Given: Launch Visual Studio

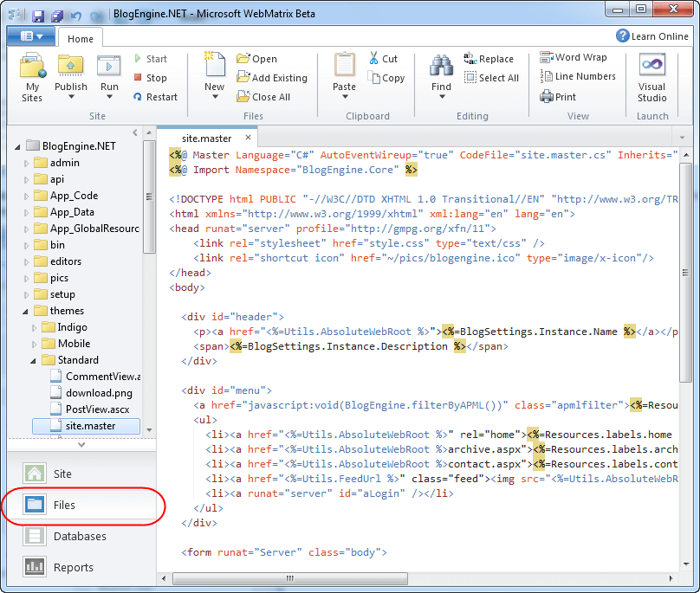Looking at the screenshot, I should (x=652, y=78).
